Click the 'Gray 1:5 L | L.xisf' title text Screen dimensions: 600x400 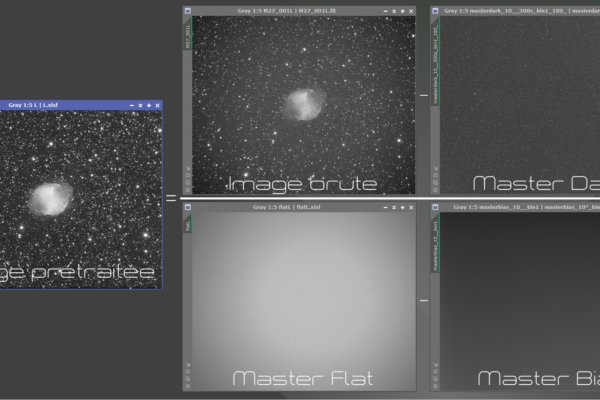pyautogui.click(x=33, y=105)
